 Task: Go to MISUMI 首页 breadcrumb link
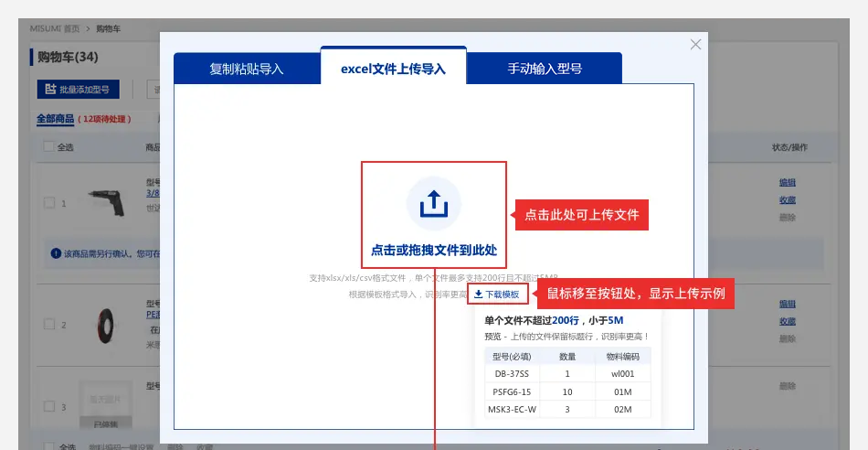(53, 29)
